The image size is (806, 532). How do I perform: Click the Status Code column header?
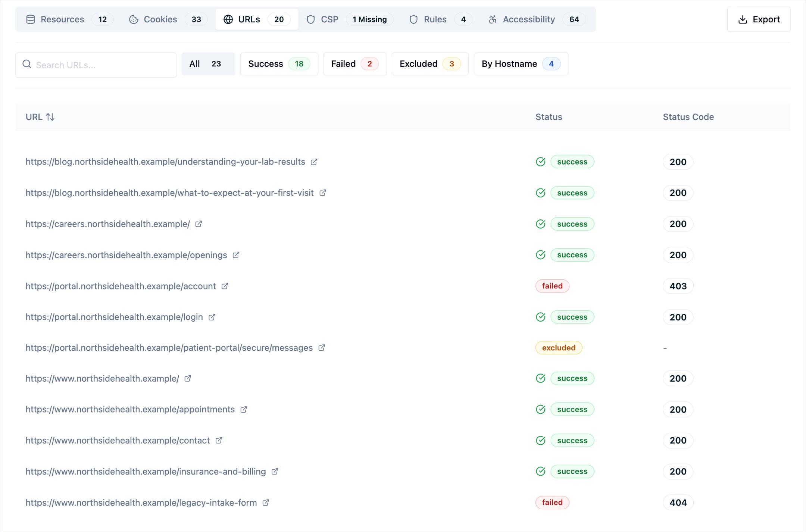click(688, 117)
